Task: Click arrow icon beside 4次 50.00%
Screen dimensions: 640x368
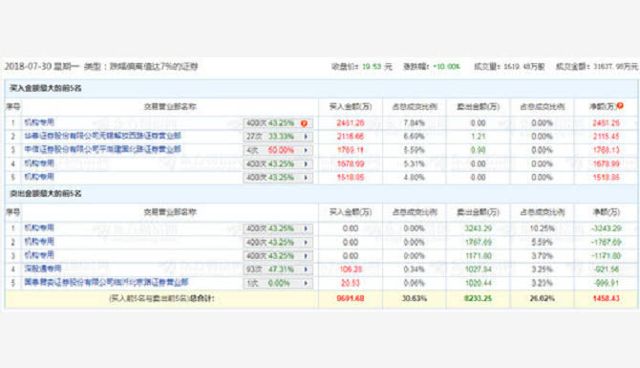Action: pos(306,150)
